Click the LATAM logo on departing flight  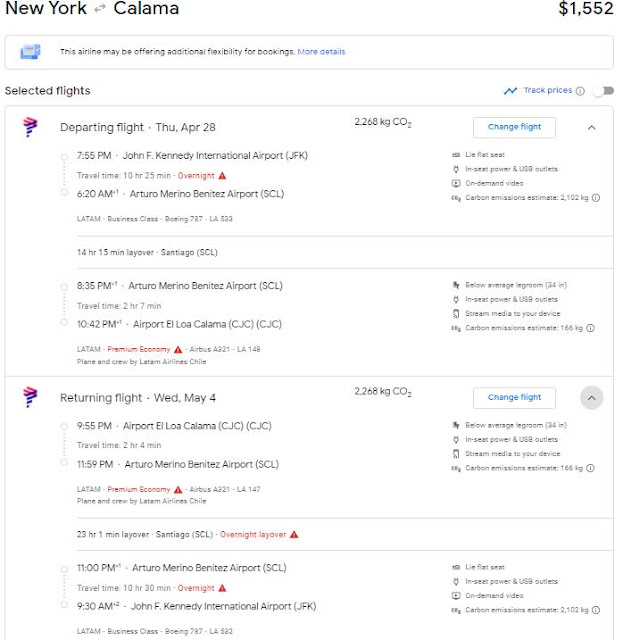(30, 127)
